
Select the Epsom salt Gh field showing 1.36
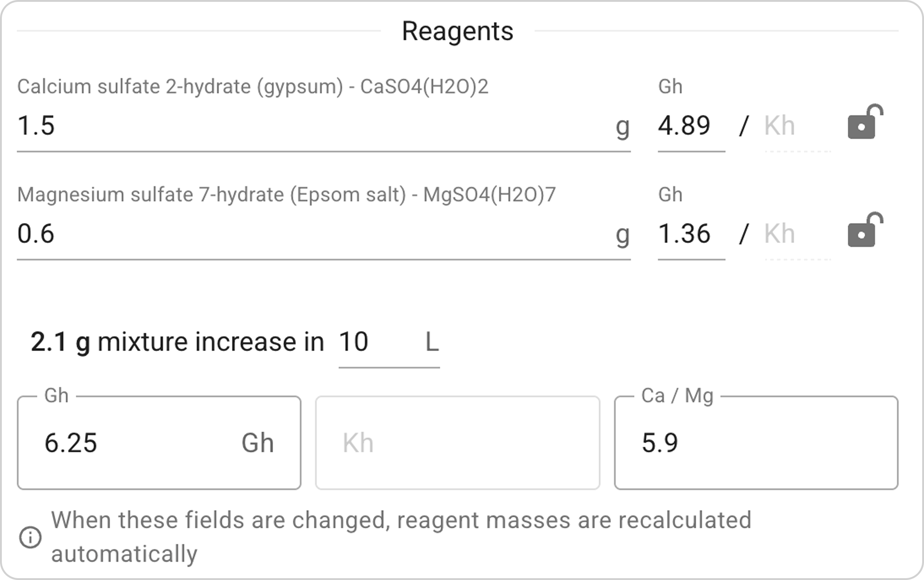coord(690,234)
